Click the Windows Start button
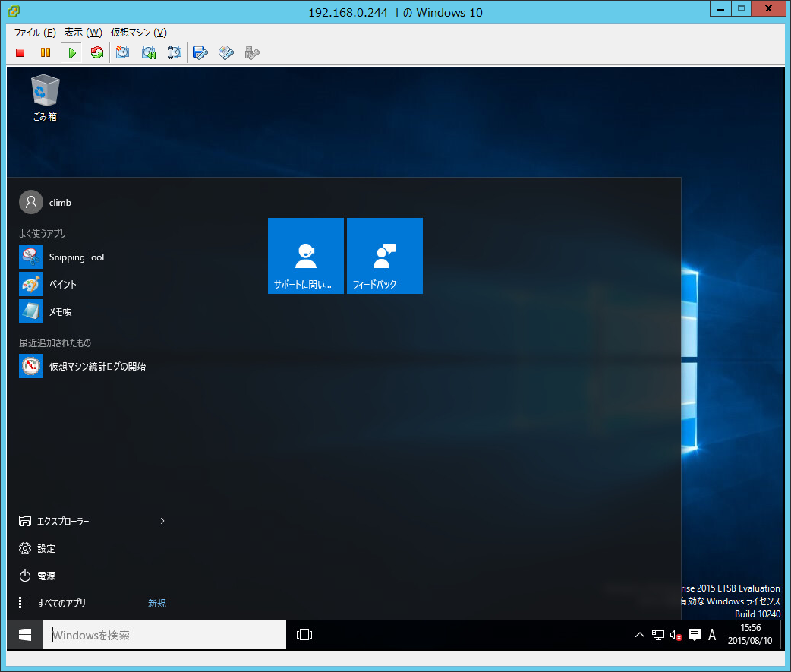 click(25, 635)
